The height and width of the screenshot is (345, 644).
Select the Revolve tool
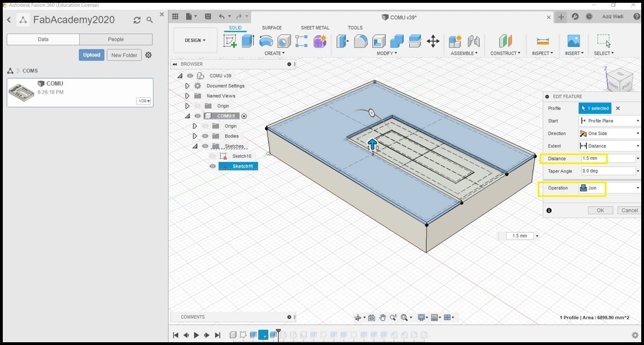tap(266, 41)
